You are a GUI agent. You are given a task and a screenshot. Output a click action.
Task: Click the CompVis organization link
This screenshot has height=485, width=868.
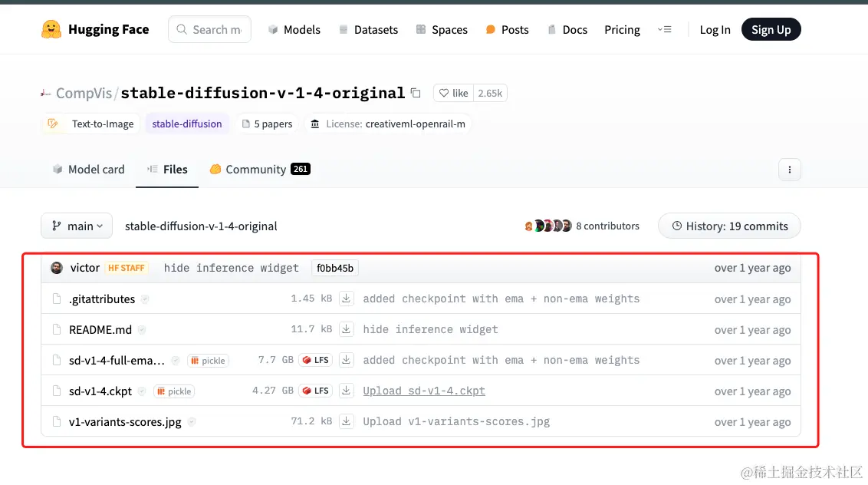[x=84, y=93]
